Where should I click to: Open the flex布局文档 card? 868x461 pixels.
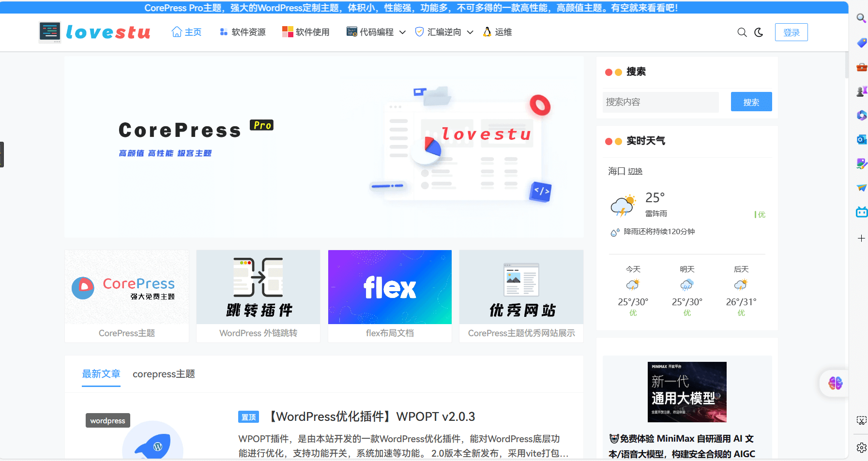390,296
